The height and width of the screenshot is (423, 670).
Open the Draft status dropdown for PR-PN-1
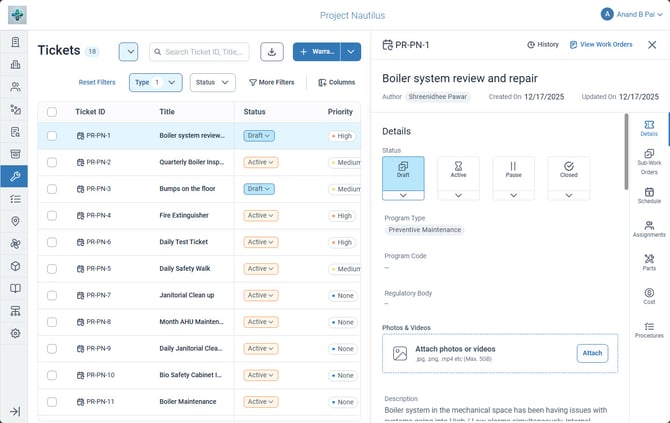click(259, 136)
